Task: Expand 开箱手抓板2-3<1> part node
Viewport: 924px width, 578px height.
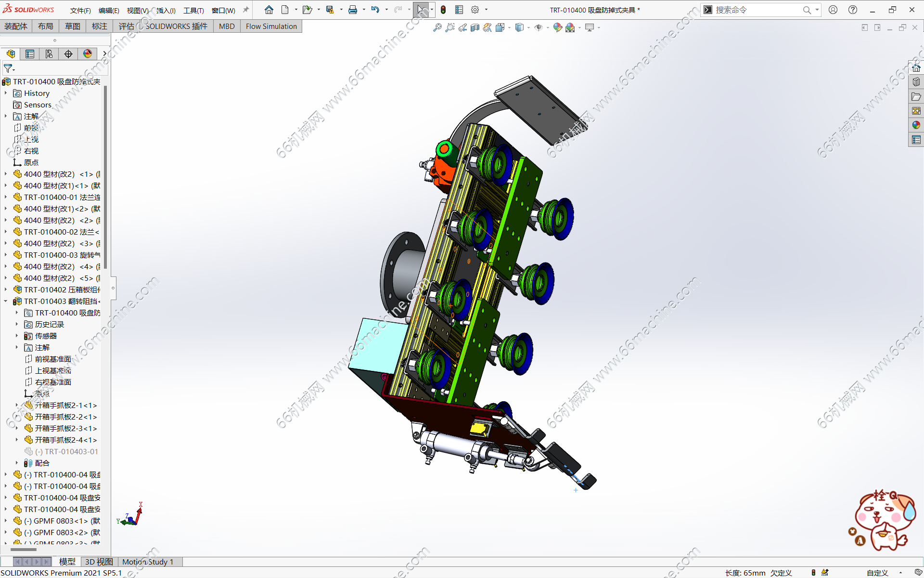Action: (17, 428)
